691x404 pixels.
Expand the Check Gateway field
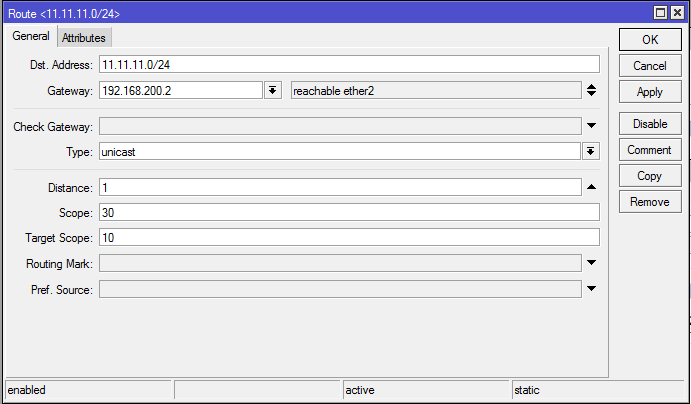point(591,126)
